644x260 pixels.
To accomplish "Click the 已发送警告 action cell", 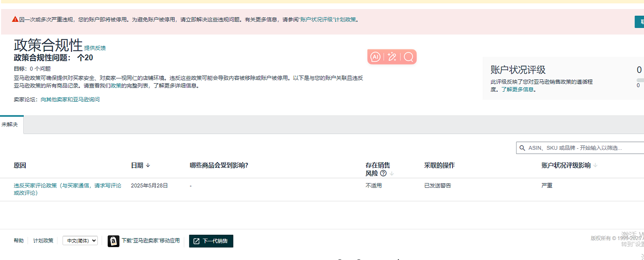I will [437, 185].
